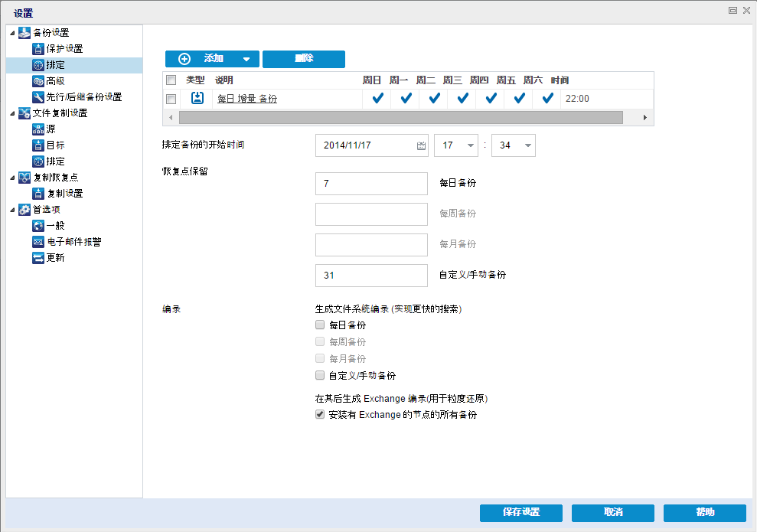The image size is (757, 532).
Task: Click the 更新 icon under 首选项
Action: point(38,258)
